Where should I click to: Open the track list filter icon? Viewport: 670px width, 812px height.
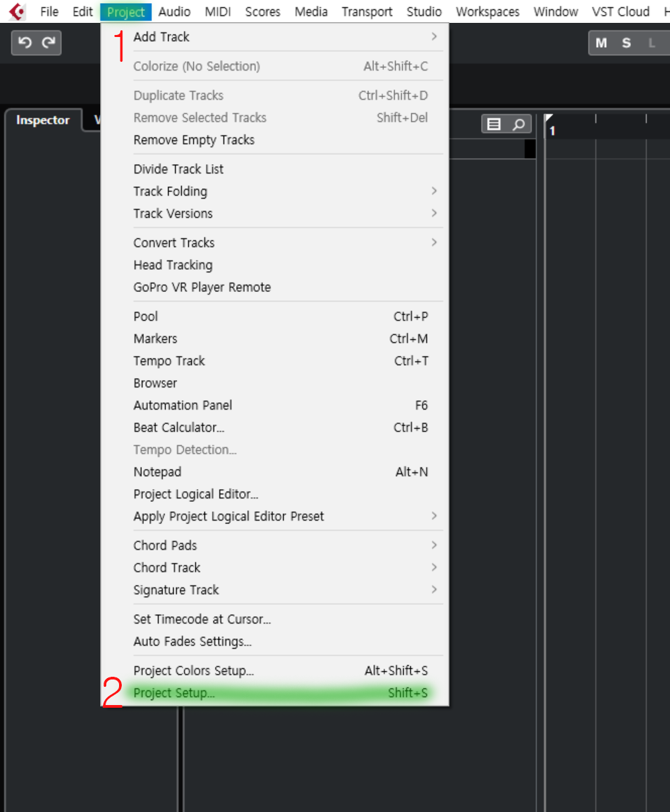tap(494, 124)
